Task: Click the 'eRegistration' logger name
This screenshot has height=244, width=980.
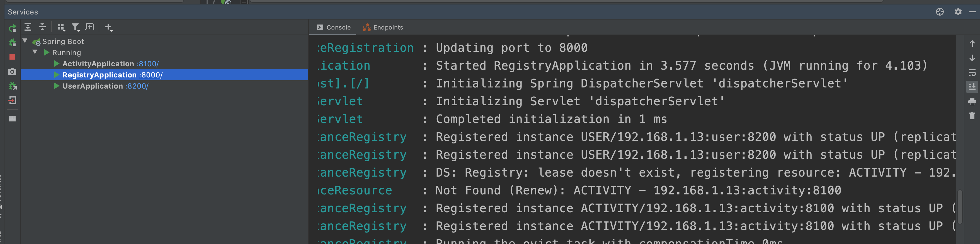Action: [x=366, y=48]
